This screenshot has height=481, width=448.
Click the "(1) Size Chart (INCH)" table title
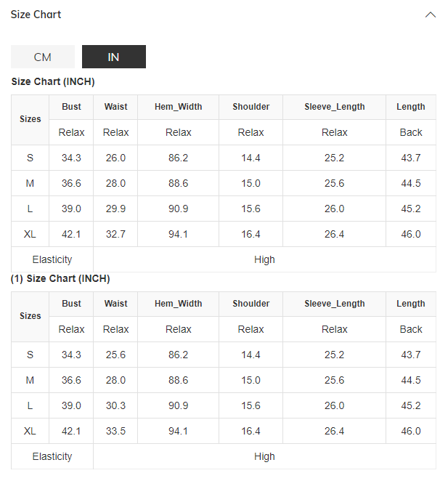click(60, 279)
